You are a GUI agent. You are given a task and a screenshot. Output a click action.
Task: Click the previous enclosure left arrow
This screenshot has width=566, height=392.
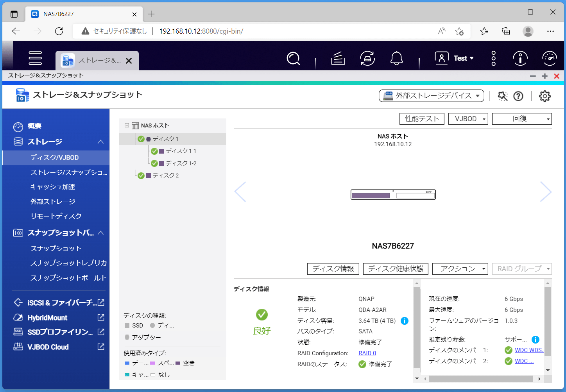pos(240,192)
